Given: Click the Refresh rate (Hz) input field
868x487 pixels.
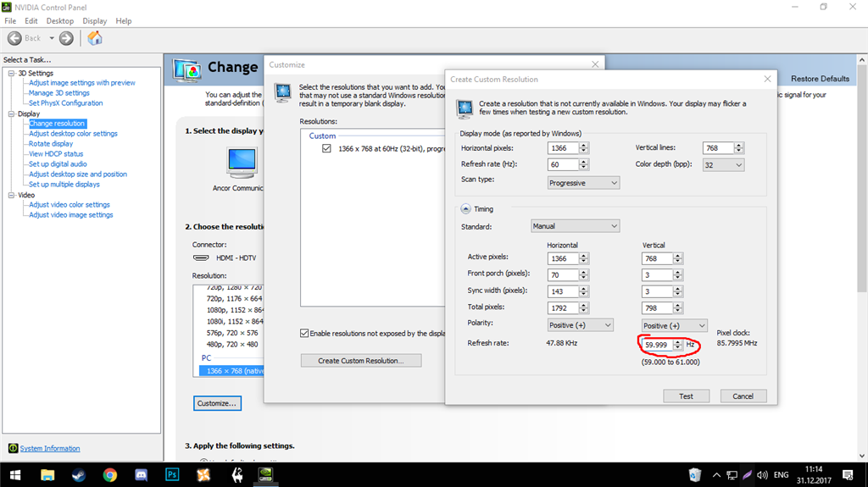Looking at the screenshot, I should [564, 164].
